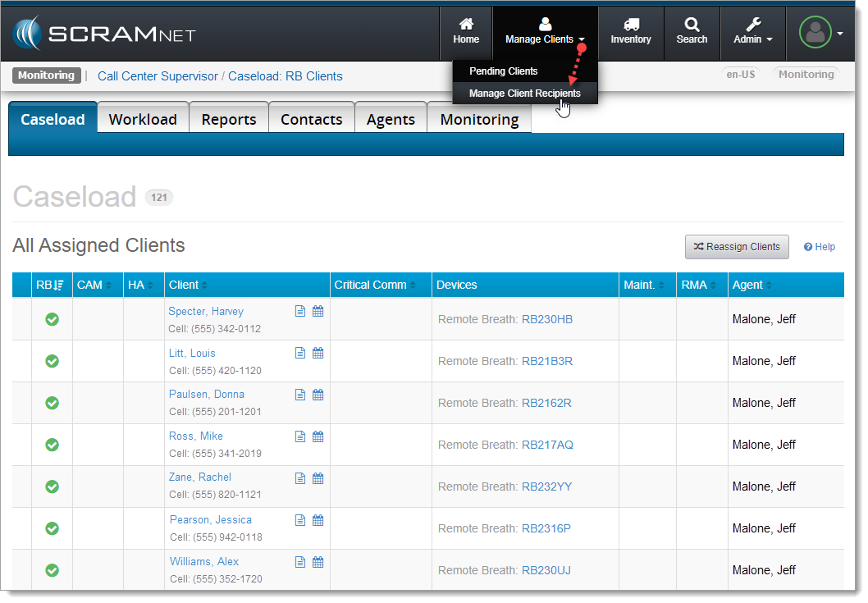This screenshot has width=868, height=603.
Task: Open calendar icon for Louis Litt
Action: click(x=318, y=353)
